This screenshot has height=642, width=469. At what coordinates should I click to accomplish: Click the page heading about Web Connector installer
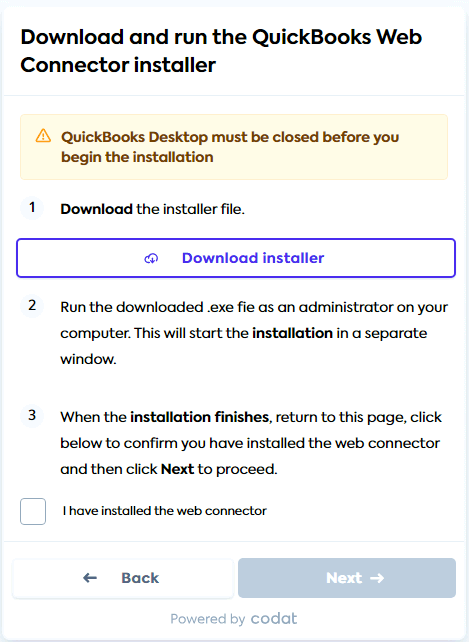coord(221,51)
